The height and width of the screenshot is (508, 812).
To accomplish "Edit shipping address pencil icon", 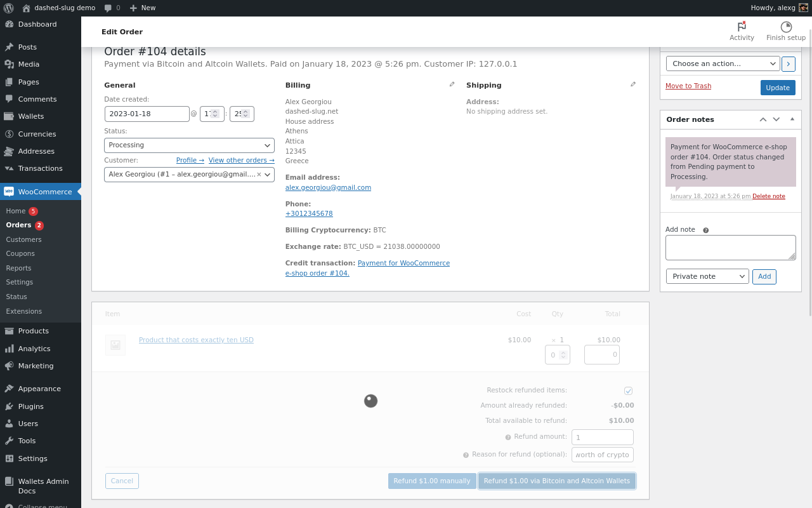I will [x=633, y=84].
